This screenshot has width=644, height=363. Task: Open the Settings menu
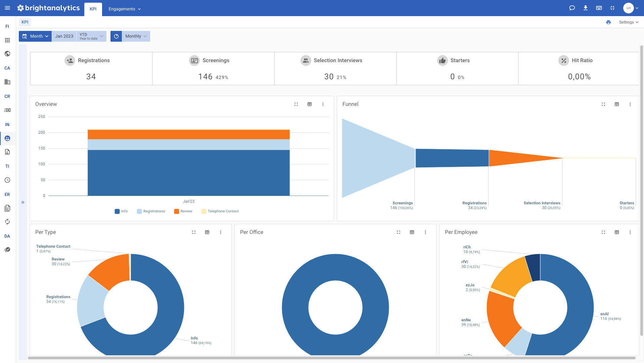pos(629,22)
